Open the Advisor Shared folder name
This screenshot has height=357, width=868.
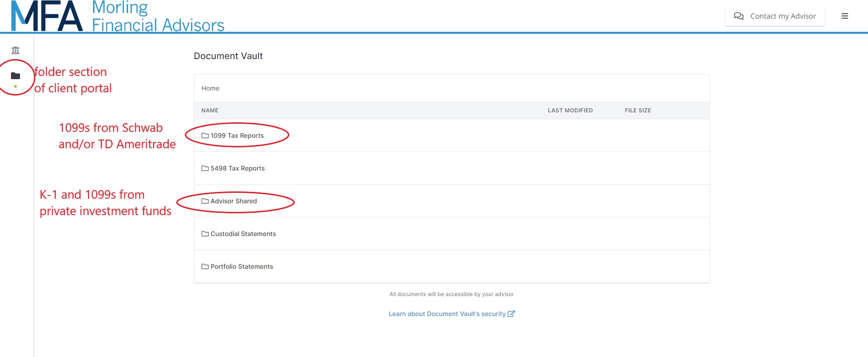point(233,201)
